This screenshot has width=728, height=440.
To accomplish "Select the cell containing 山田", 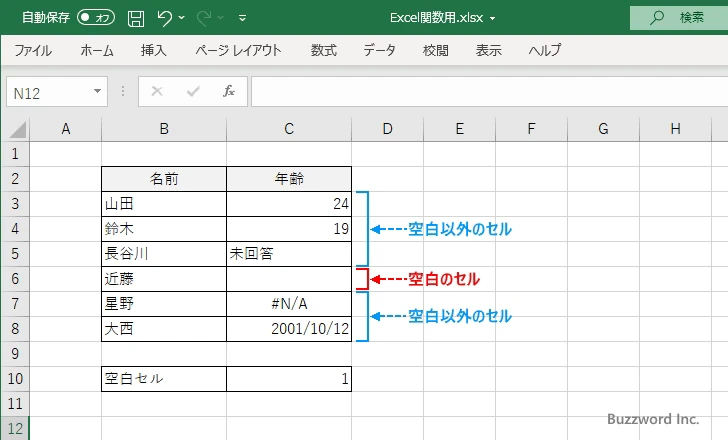I will (x=164, y=204).
